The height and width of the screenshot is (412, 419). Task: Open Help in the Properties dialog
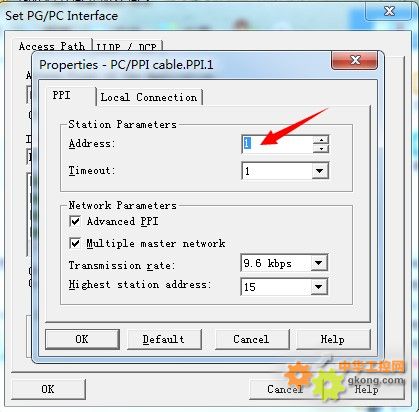333,339
